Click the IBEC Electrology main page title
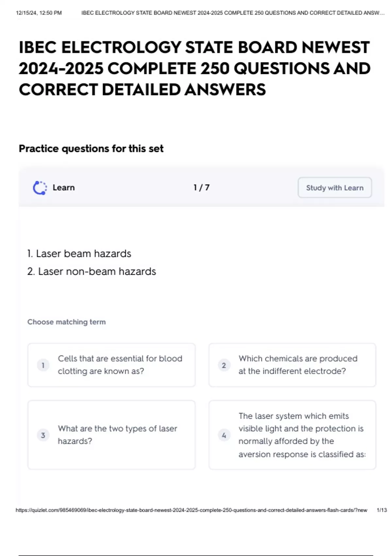The height and width of the screenshot is (556, 392). click(194, 68)
